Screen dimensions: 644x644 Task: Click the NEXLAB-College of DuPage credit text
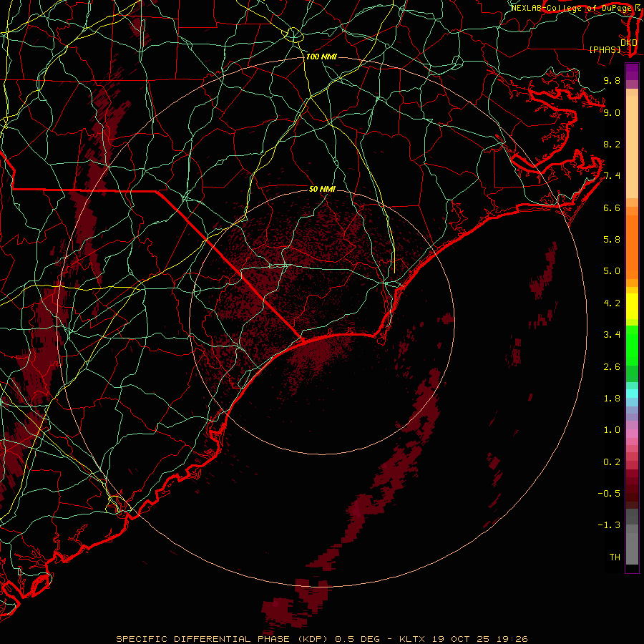click(572, 8)
